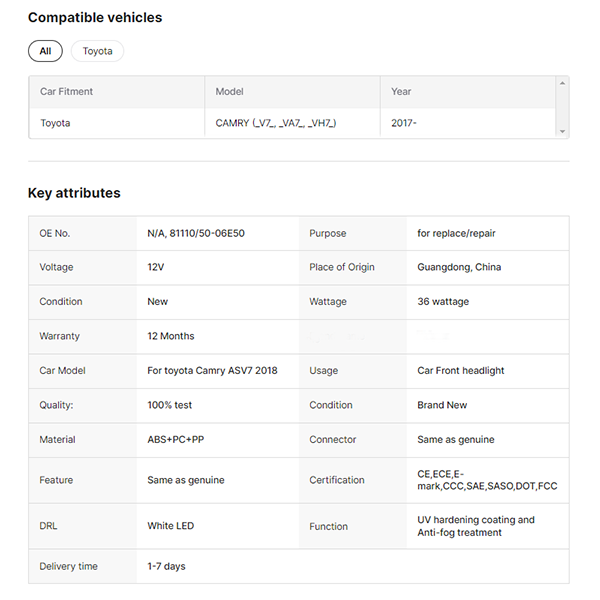Select the All vehicles filter tab
This screenshot has height=600, width=600.
45,51
